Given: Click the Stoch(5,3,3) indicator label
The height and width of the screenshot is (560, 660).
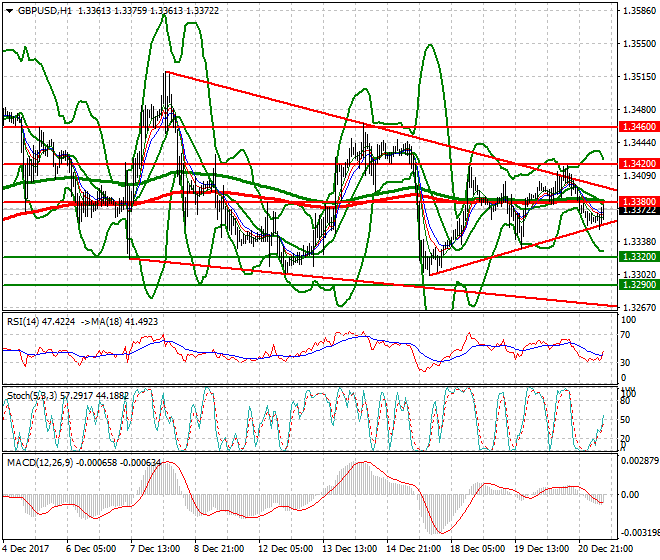Looking at the screenshot, I should [30, 396].
